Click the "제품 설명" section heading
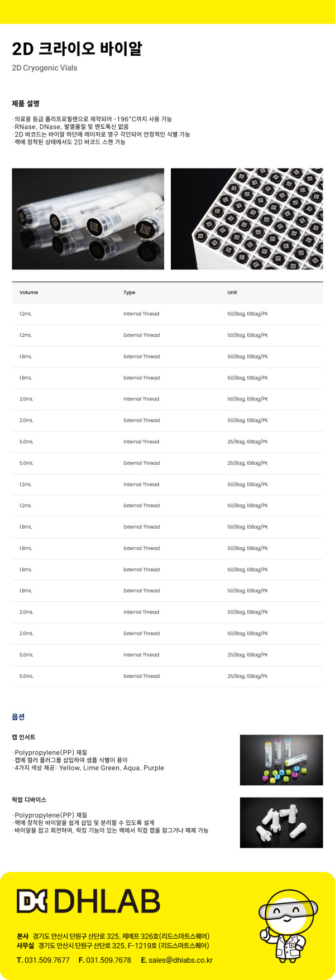Image resolution: width=335 pixels, height=980 pixels. tap(26, 104)
